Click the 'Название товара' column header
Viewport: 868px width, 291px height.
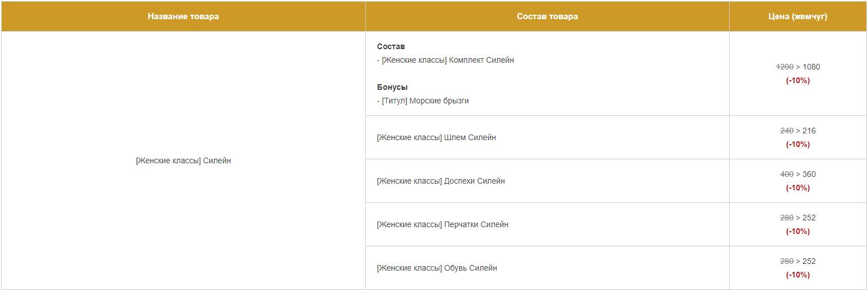click(184, 16)
